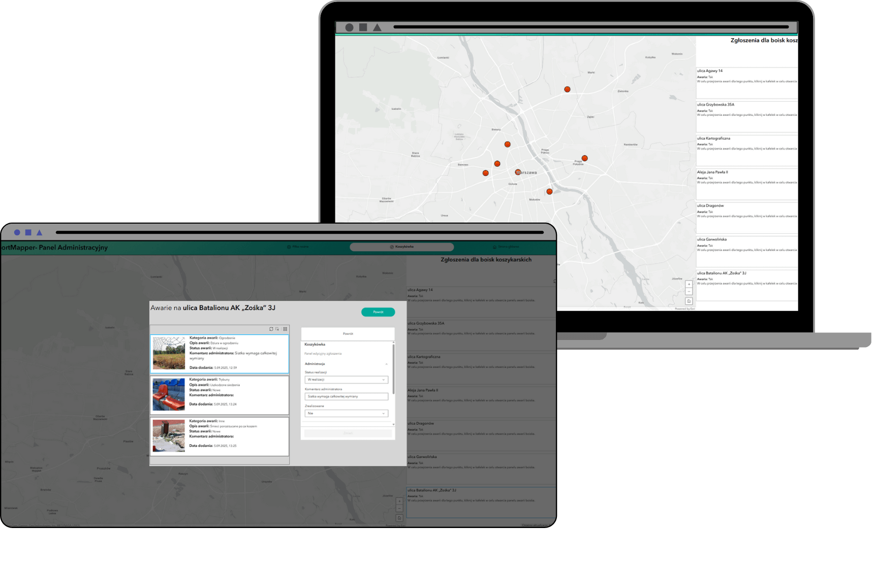Switch to the Piłka nożna tab
This screenshot has height=588, width=876.
click(298, 247)
